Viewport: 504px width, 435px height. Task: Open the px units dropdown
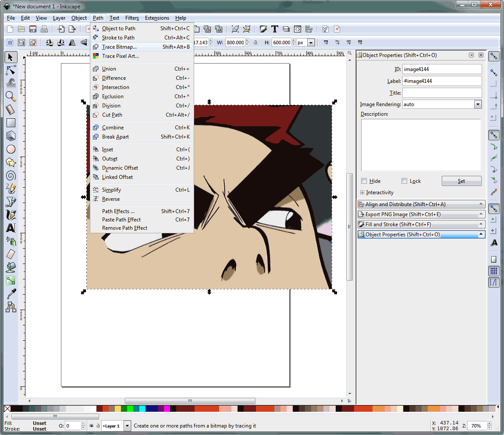311,43
